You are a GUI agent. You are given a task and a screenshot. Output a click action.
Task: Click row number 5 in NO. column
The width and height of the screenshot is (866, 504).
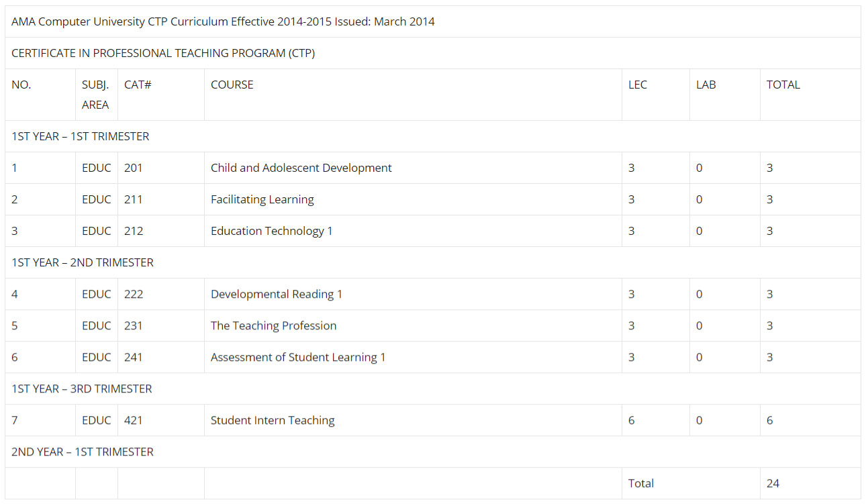15,325
